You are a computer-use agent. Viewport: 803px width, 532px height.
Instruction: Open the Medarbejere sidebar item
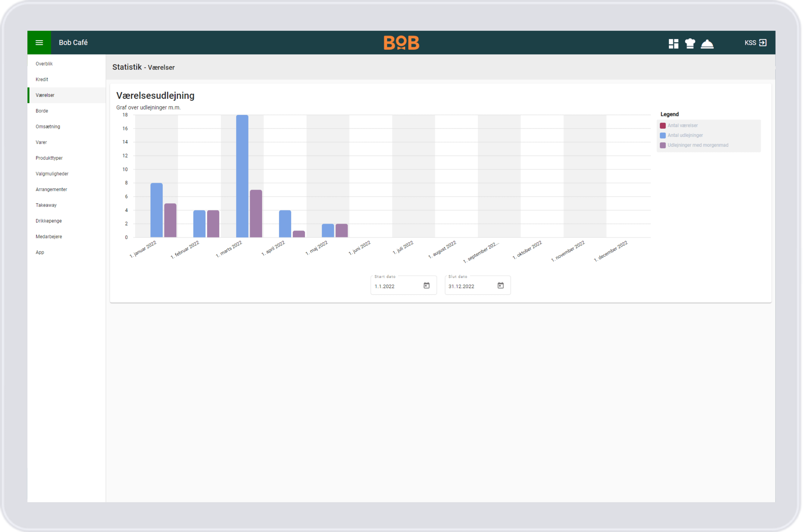coord(49,236)
